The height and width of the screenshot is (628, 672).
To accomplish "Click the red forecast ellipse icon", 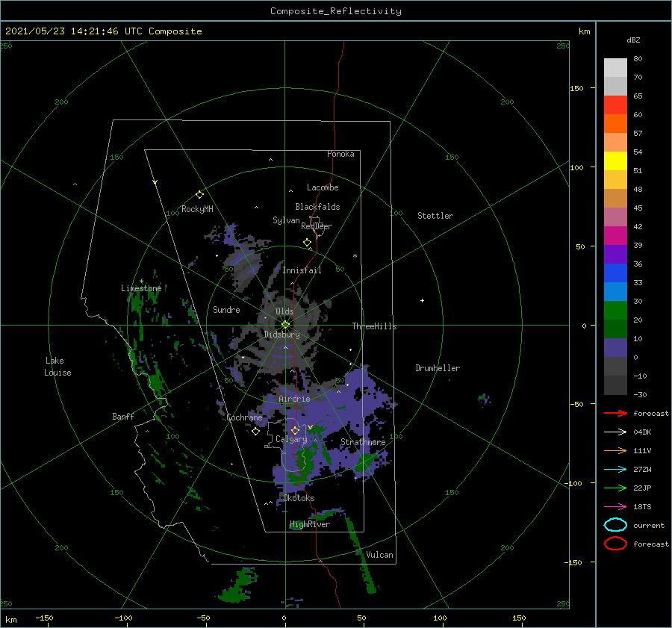I will (x=615, y=544).
